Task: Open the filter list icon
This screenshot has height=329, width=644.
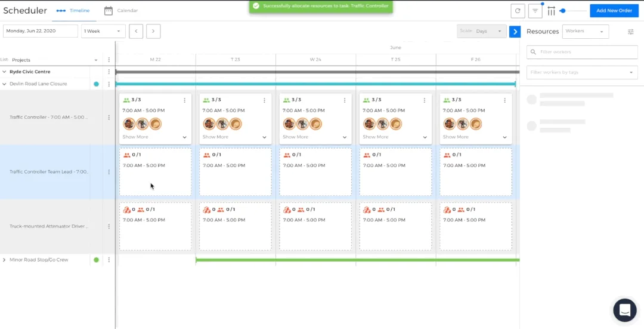Action: tap(535, 11)
